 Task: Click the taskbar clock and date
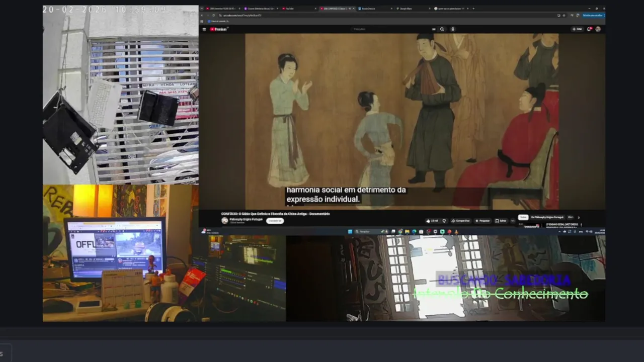[600, 232]
